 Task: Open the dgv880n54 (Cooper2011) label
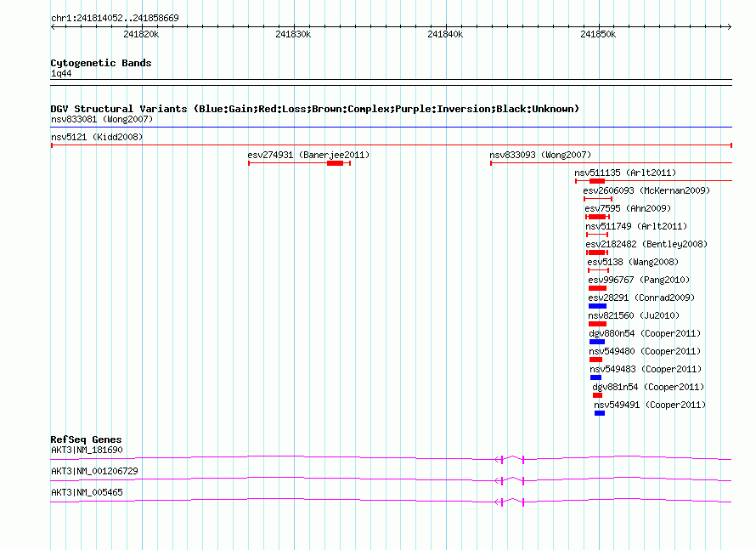point(645,333)
